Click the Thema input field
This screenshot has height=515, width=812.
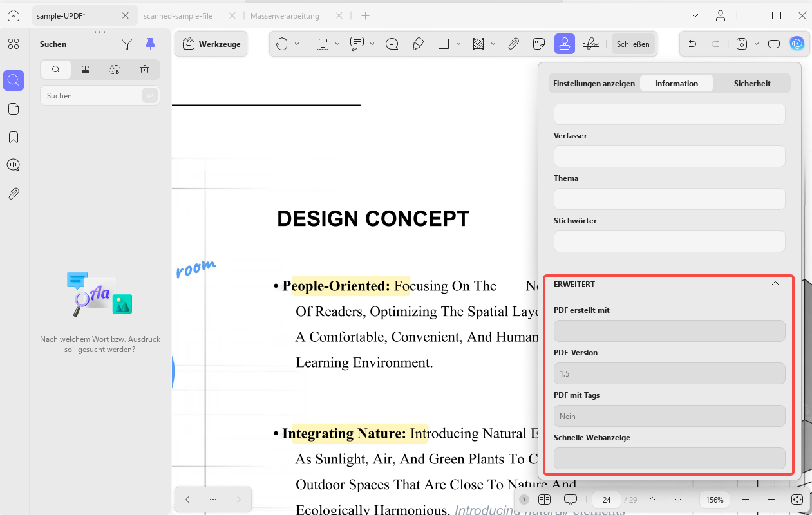(670, 199)
